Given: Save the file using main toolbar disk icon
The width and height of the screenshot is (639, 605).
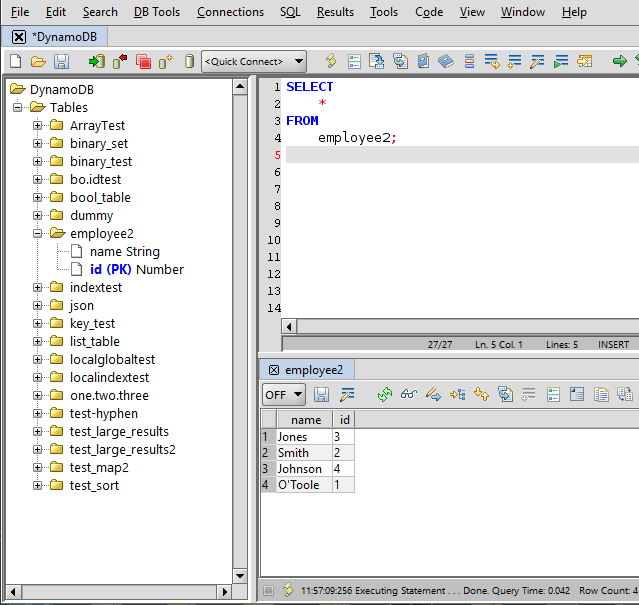Looking at the screenshot, I should (x=62, y=62).
